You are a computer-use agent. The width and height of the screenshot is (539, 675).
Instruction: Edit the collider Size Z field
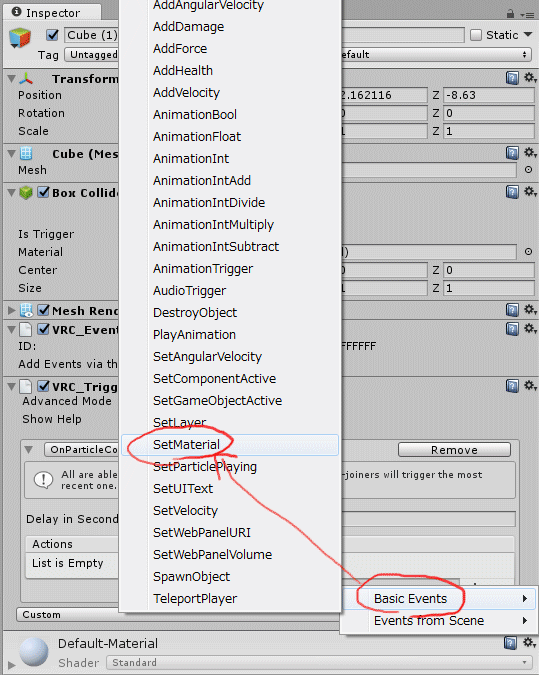[x=488, y=288]
